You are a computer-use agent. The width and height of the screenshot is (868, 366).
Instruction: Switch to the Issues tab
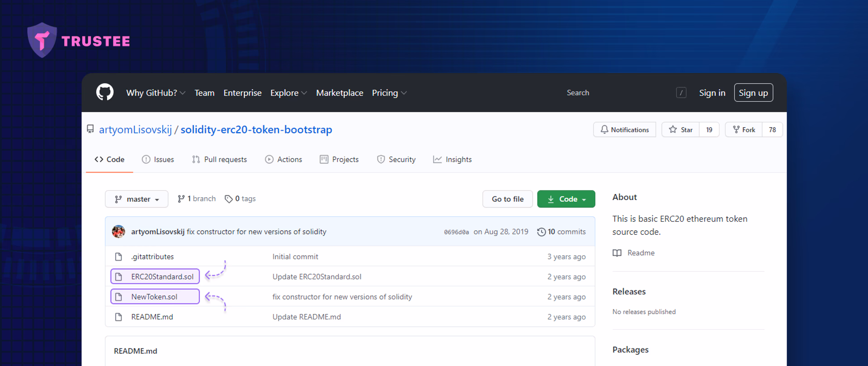158,159
